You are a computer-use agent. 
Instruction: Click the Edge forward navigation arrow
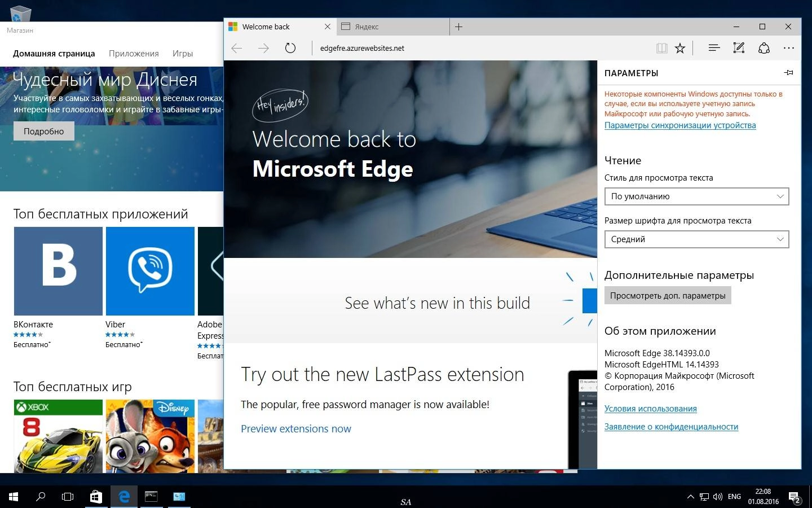point(263,48)
